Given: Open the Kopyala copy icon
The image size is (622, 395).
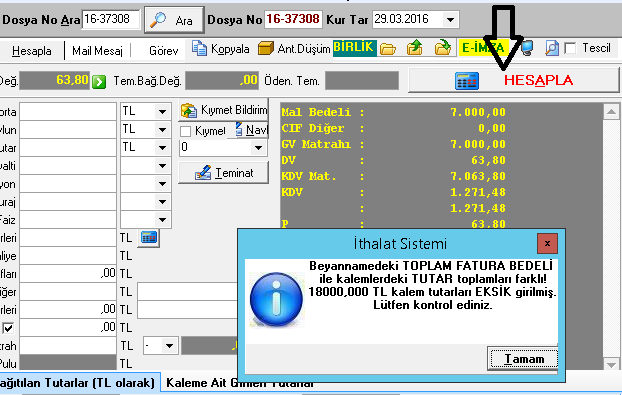Looking at the screenshot, I should 199,48.
